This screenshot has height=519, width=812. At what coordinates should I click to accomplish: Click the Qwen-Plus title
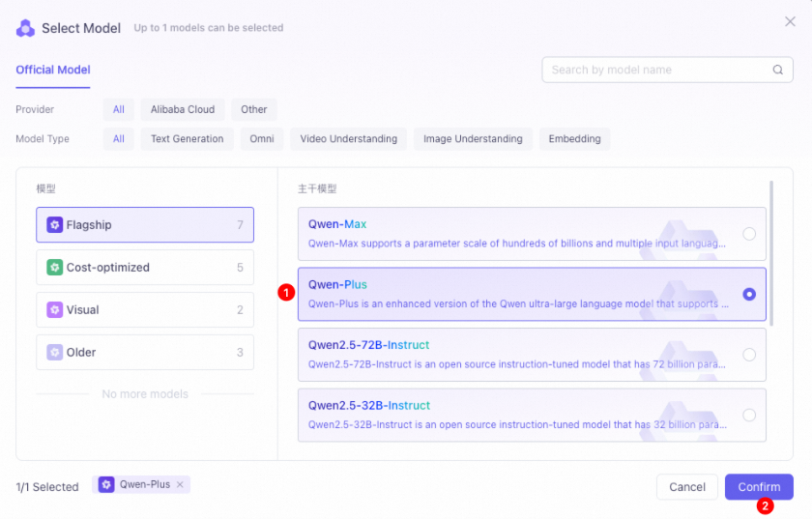click(x=337, y=285)
